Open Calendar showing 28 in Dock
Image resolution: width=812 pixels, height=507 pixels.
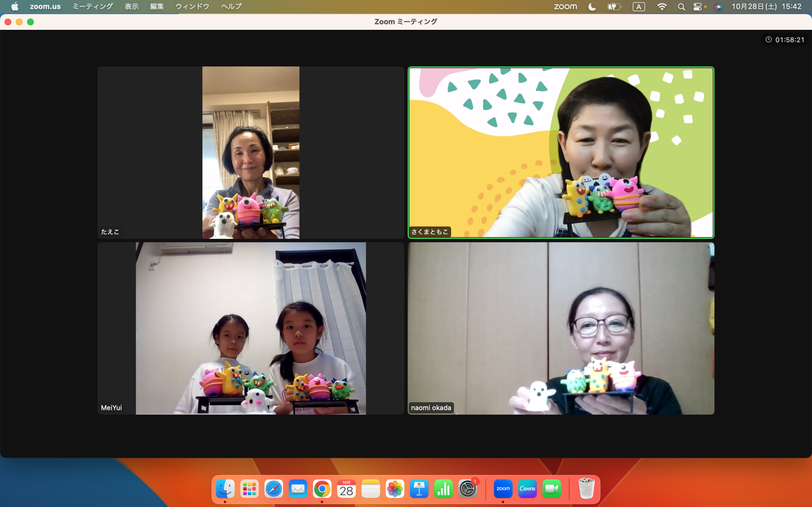tap(346, 489)
